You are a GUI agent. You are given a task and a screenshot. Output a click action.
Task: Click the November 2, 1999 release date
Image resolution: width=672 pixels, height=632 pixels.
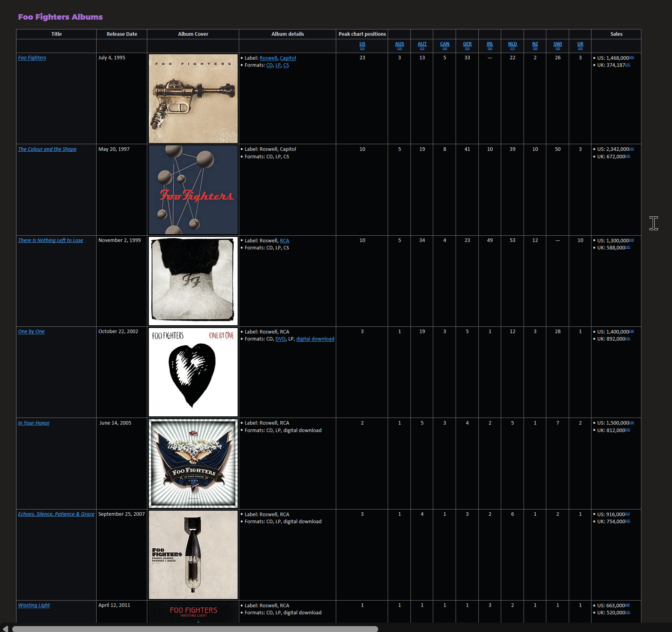point(119,240)
